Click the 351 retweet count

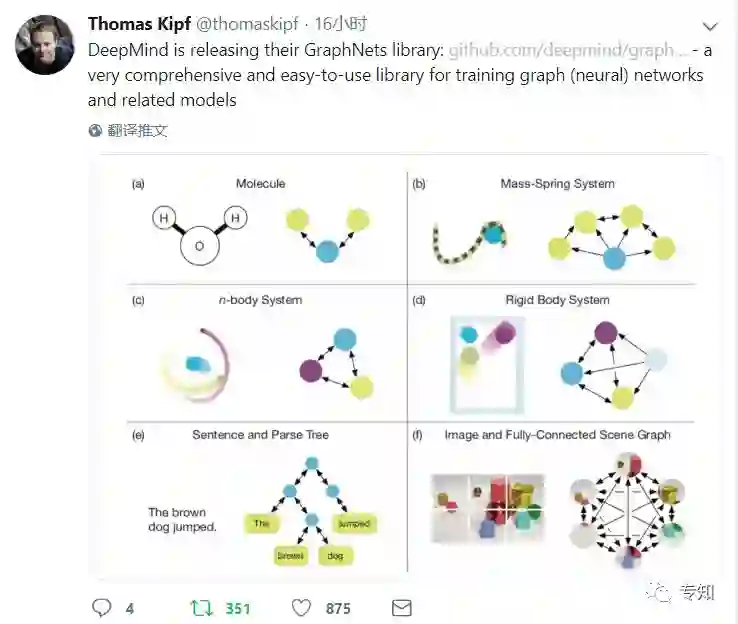pos(238,608)
